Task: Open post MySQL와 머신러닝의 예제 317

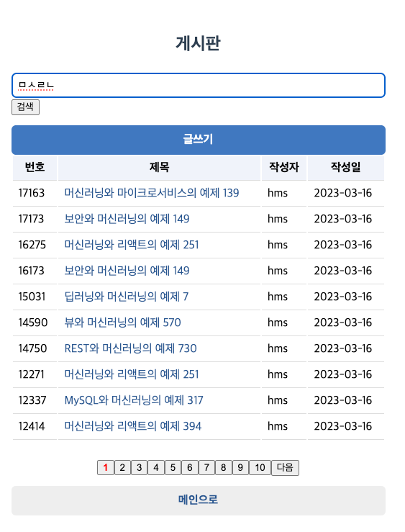Action: click(134, 400)
